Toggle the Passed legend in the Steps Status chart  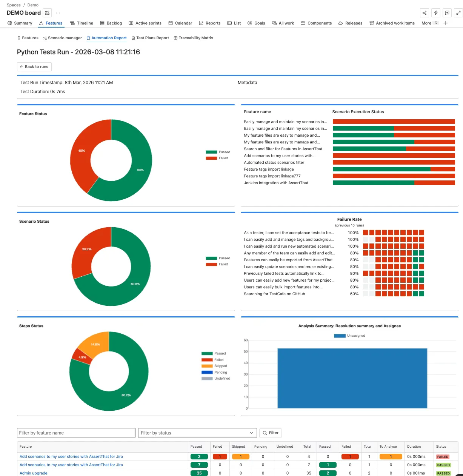(x=214, y=353)
